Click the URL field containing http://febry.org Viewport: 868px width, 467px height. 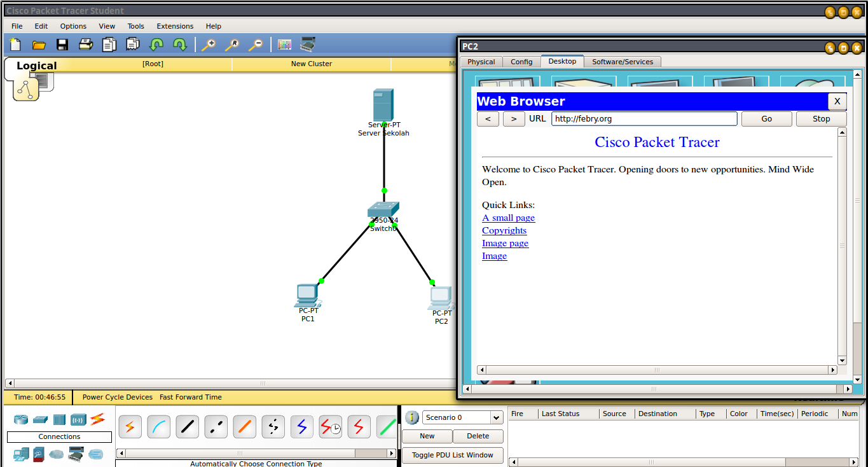[644, 119]
